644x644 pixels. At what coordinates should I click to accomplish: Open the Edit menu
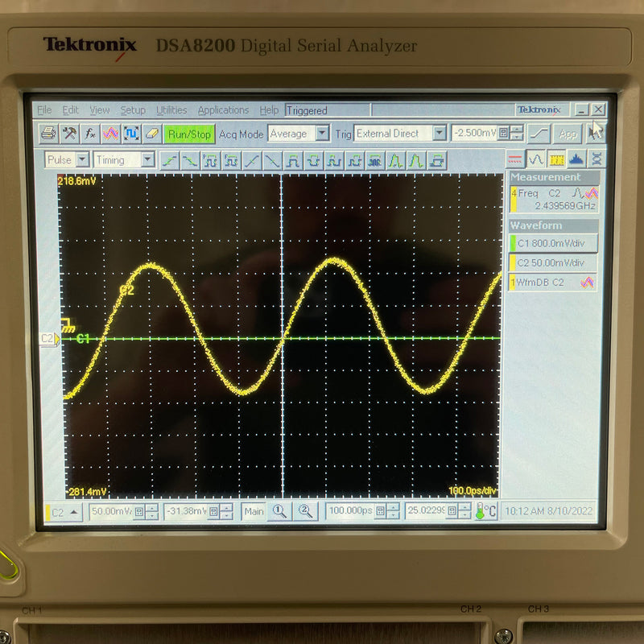(71, 109)
